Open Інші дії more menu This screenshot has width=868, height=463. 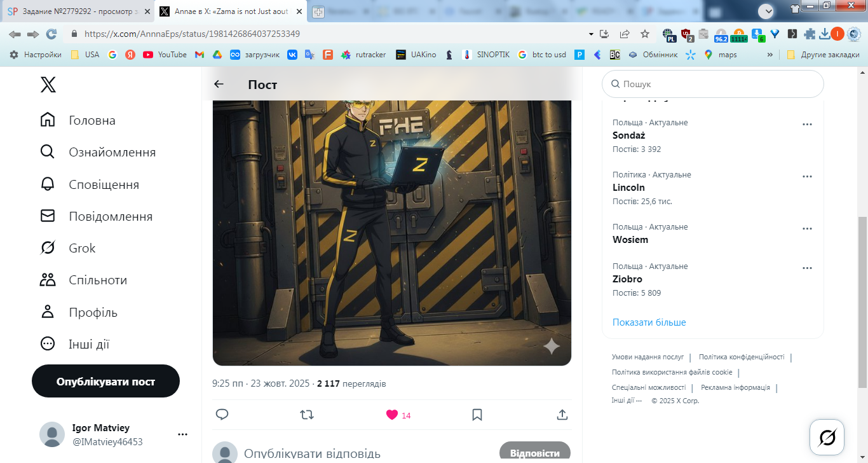[74, 344]
